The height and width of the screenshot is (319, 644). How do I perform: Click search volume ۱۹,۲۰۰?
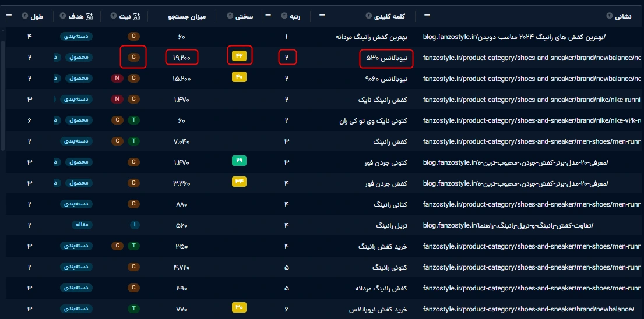coord(181,58)
